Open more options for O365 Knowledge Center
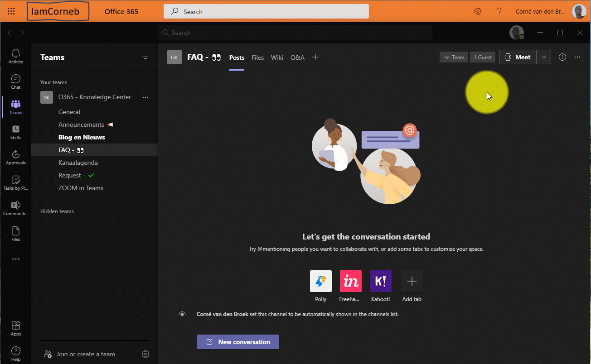Viewport: 591px width, 364px height. click(145, 97)
